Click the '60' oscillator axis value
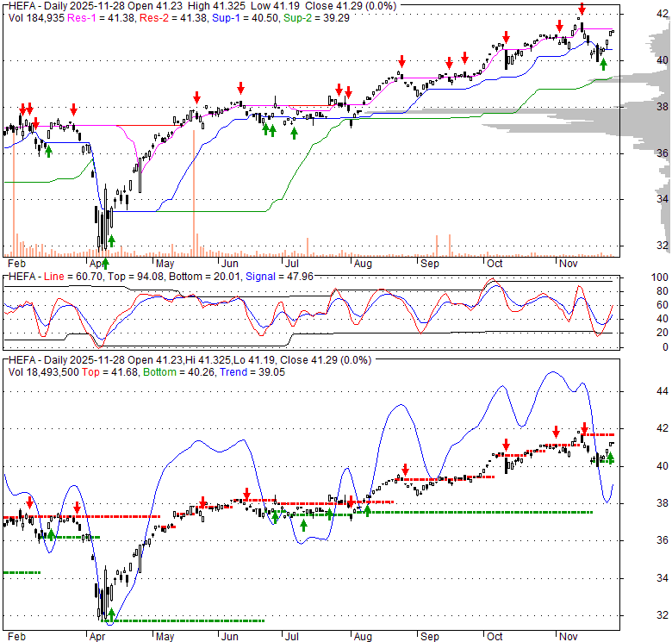 click(663, 305)
